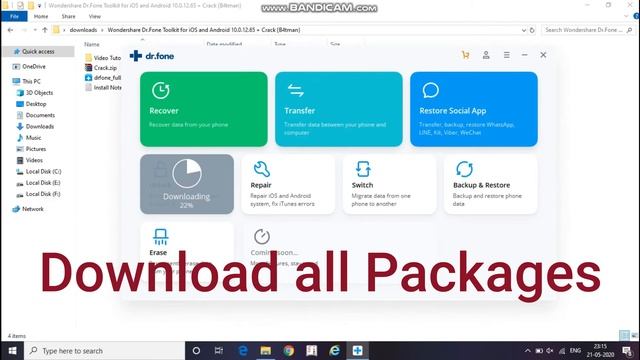Open the account profile icon in dr.fone
640x360 pixels.
486,55
